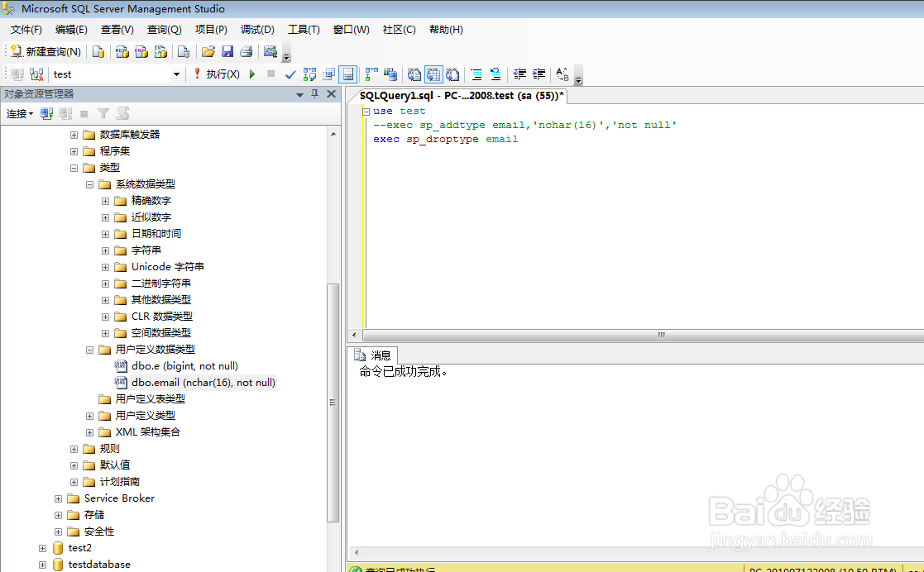The height and width of the screenshot is (572, 924).
Task: Collapse the 用户定义数据类型 folder
Action: pyautogui.click(x=89, y=350)
